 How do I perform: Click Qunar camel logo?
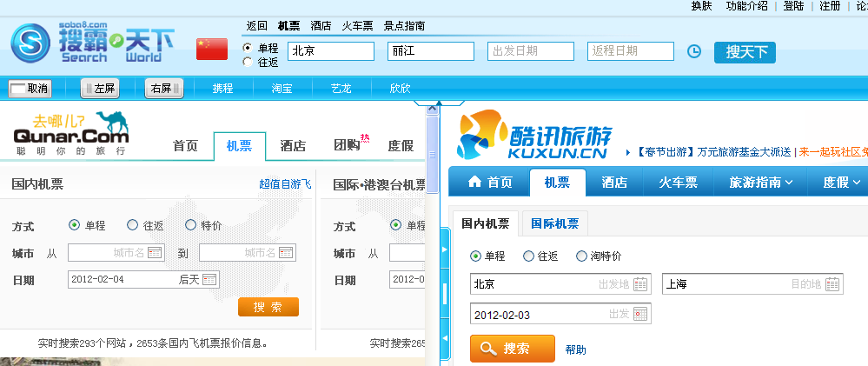71,133
